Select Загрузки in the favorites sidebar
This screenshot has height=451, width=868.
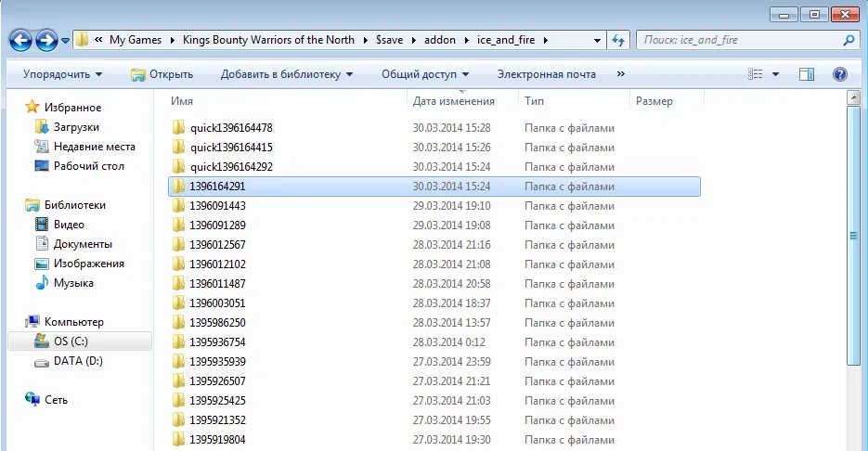coord(76,127)
